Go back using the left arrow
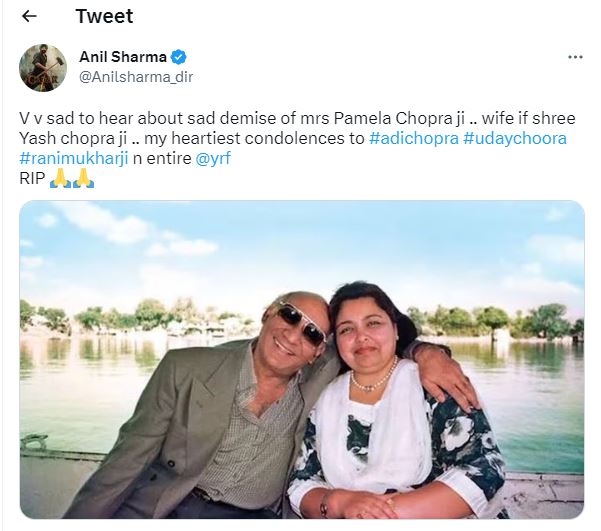Screen dimensions: 601x531 pos(29,16)
